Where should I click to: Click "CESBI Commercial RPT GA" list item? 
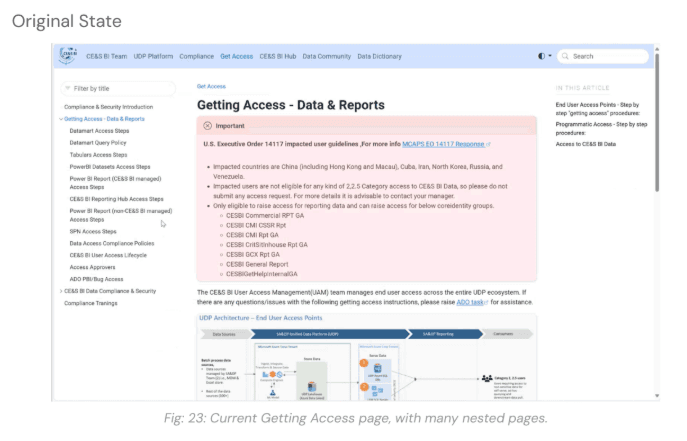pyautogui.click(x=265, y=215)
